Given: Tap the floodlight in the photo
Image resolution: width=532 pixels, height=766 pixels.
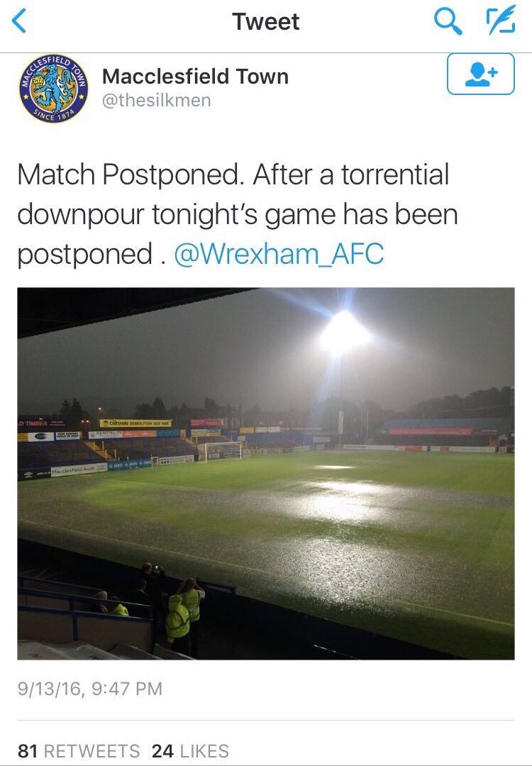Looking at the screenshot, I should coord(345,332).
